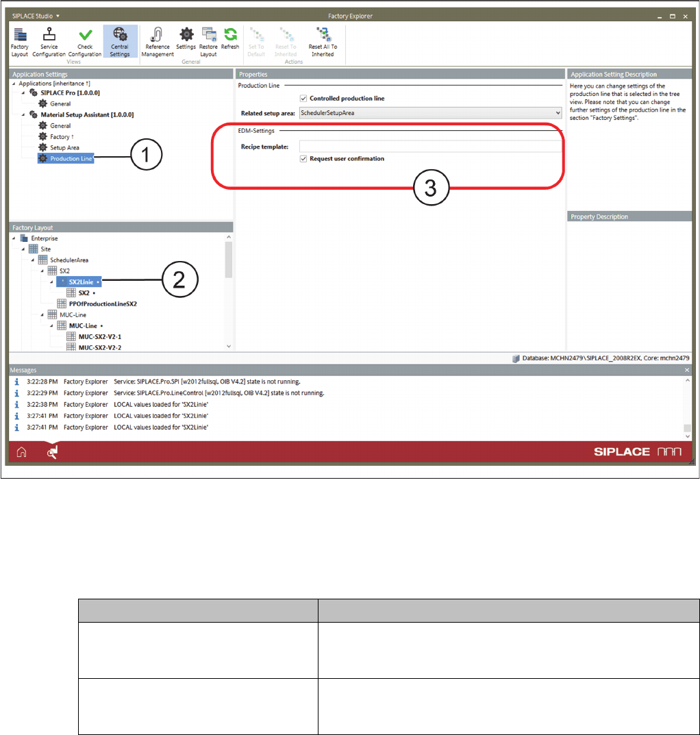This screenshot has height=735, width=700.
Task: Click Restore Layout
Action: tap(208, 42)
